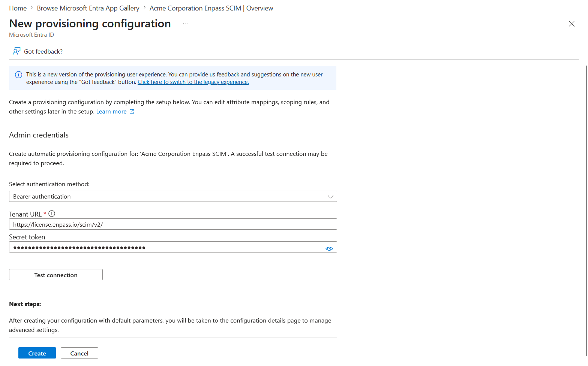The image size is (588, 366).
Task: Click the Next steps: label
Action: point(25,304)
